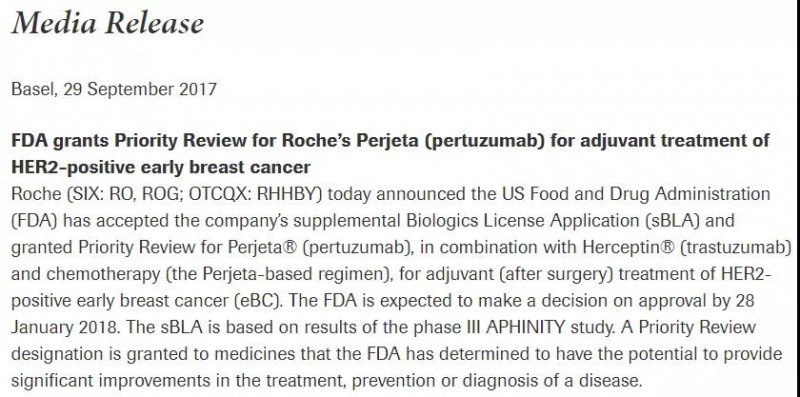Click 'Biologics License Application' in the body

pos(518,220)
